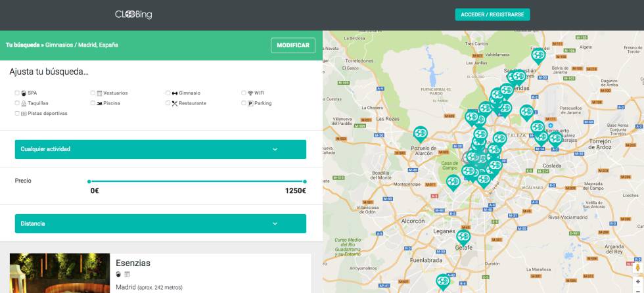644x293 pixels.
Task: Open the Esenzias listing photo
Action: click(x=60, y=273)
